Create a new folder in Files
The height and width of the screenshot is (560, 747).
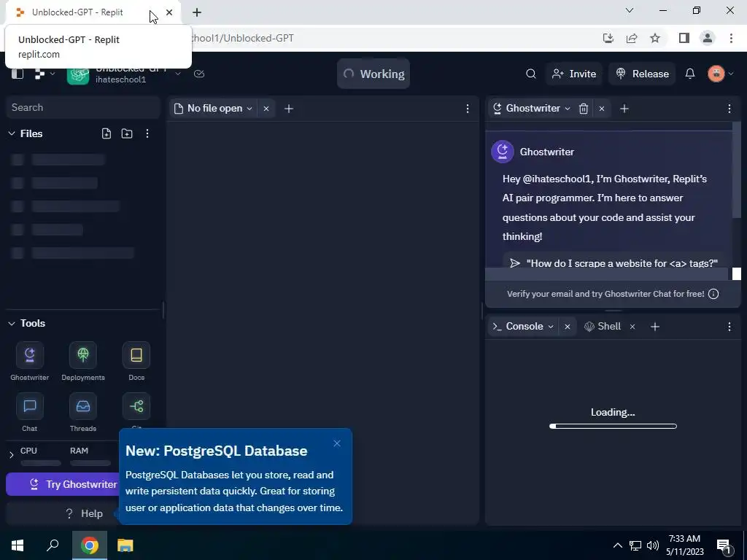127,134
